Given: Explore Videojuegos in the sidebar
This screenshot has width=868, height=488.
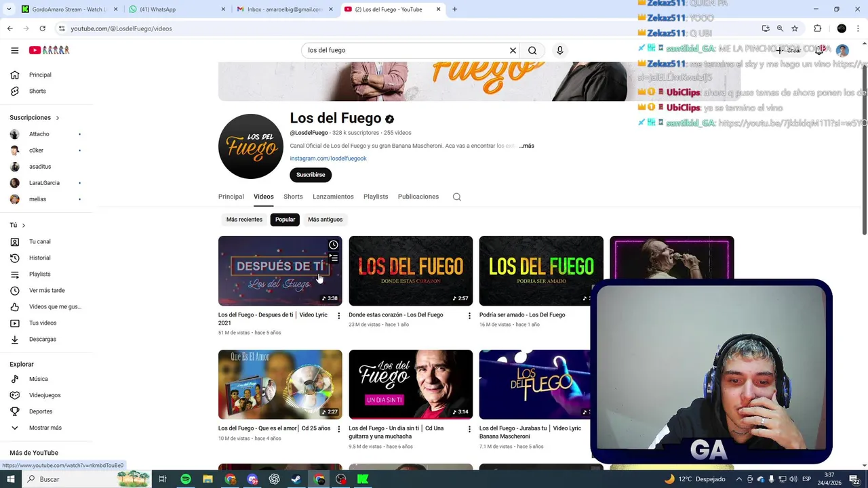Looking at the screenshot, I should click(x=46, y=395).
